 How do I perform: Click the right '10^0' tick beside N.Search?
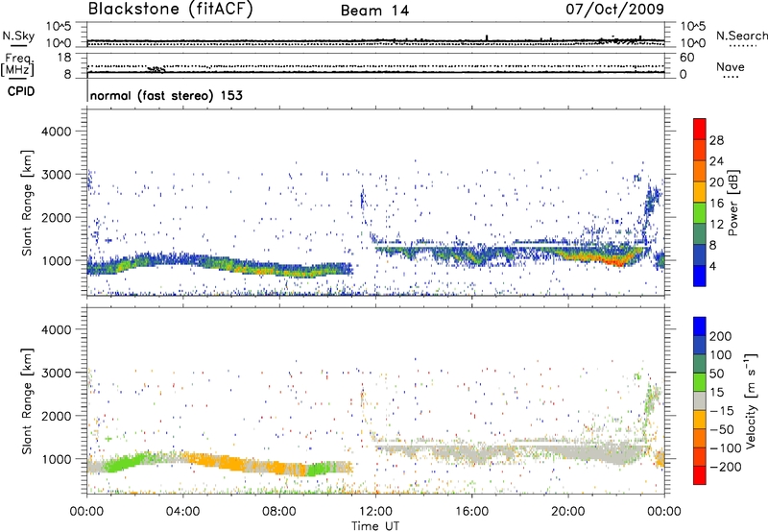coord(693,43)
